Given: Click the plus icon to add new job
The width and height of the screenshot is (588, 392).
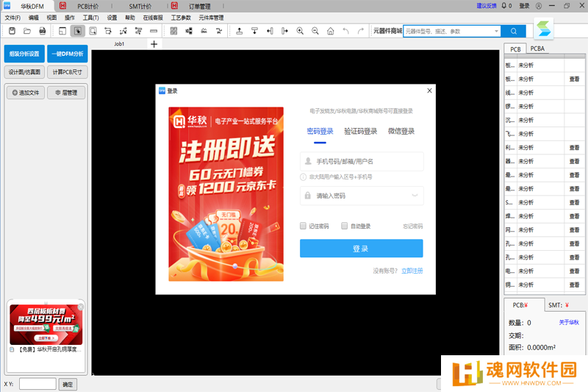Looking at the screenshot, I should pyautogui.click(x=154, y=44).
